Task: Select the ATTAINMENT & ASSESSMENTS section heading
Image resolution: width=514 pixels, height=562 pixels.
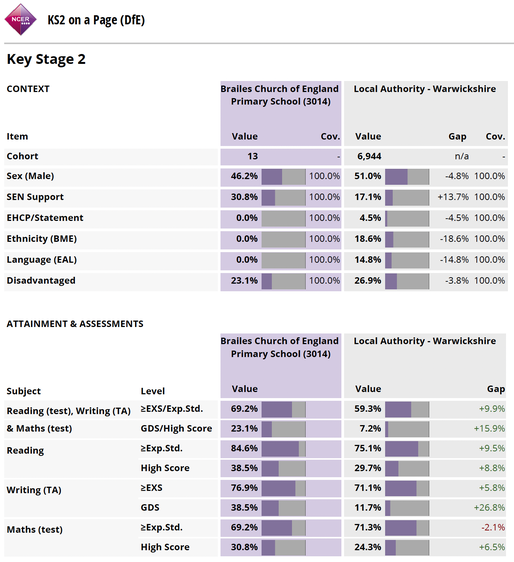Action: point(75,324)
